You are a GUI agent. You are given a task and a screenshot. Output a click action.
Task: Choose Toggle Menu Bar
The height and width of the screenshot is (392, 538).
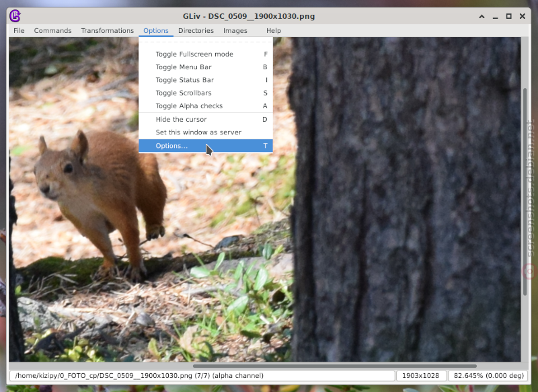[x=206, y=67]
